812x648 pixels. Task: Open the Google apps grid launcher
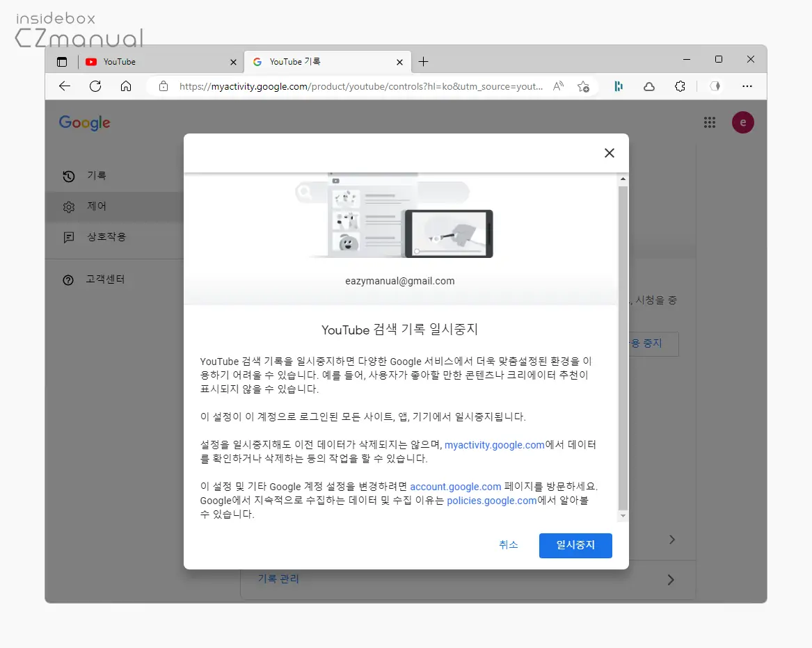click(x=710, y=122)
